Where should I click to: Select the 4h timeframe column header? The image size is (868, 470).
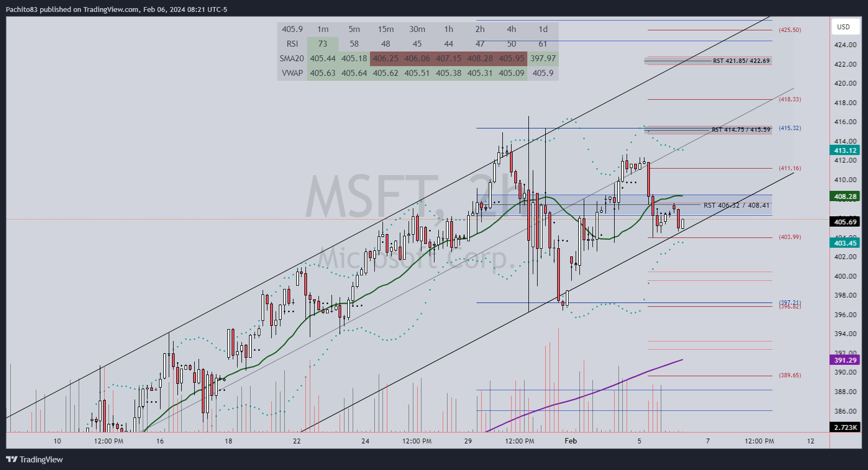click(x=512, y=29)
